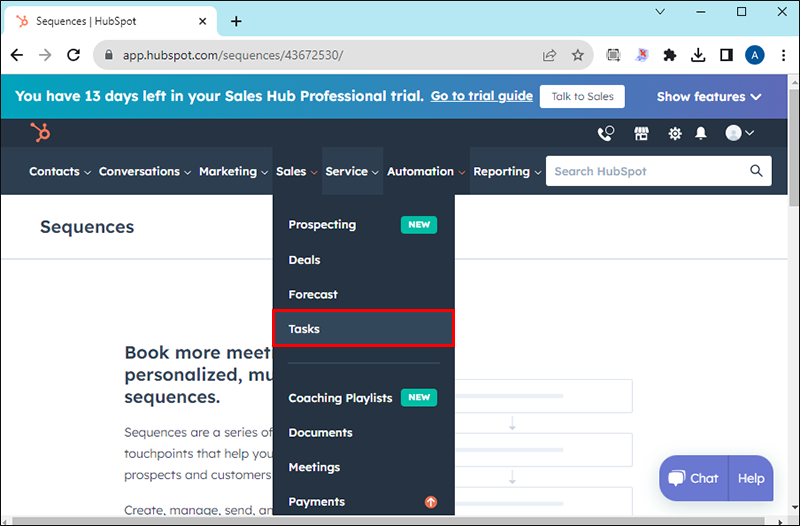Select Deals from the Sales menu
800x526 pixels.
click(x=363, y=260)
